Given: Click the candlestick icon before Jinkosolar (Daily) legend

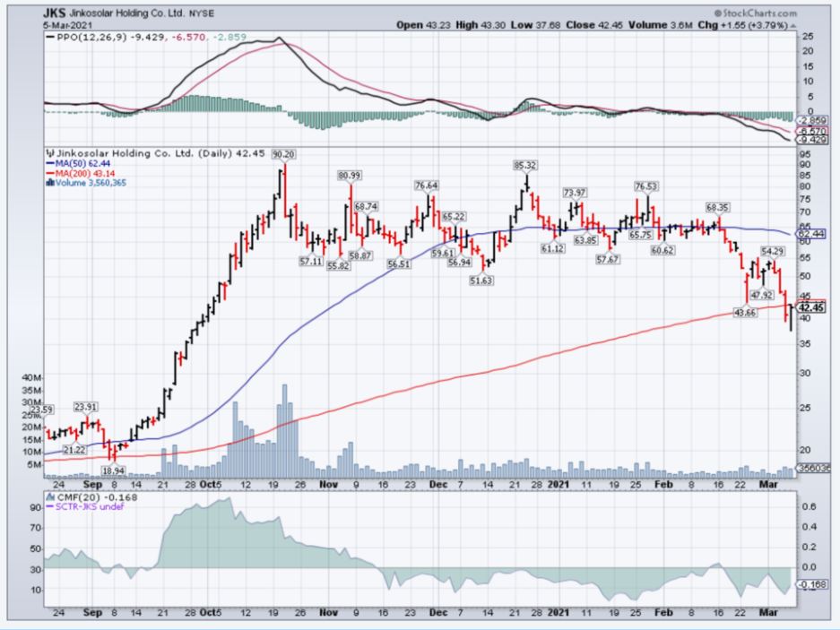Looking at the screenshot, I should point(51,153).
